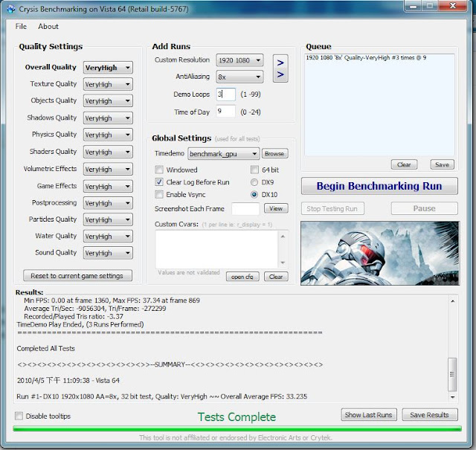The width and height of the screenshot is (476, 450).
Task: Open the Volumetric Effects dropdown
Action: point(108,169)
